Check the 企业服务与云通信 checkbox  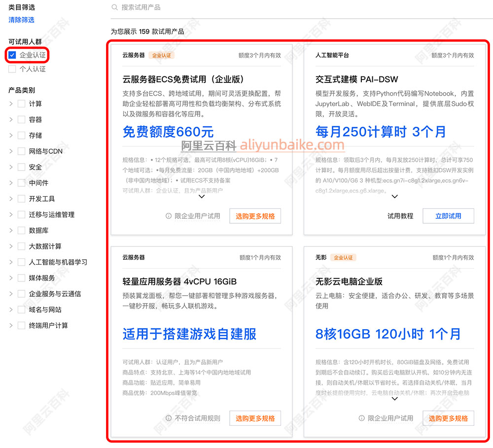pyautogui.click(x=21, y=294)
